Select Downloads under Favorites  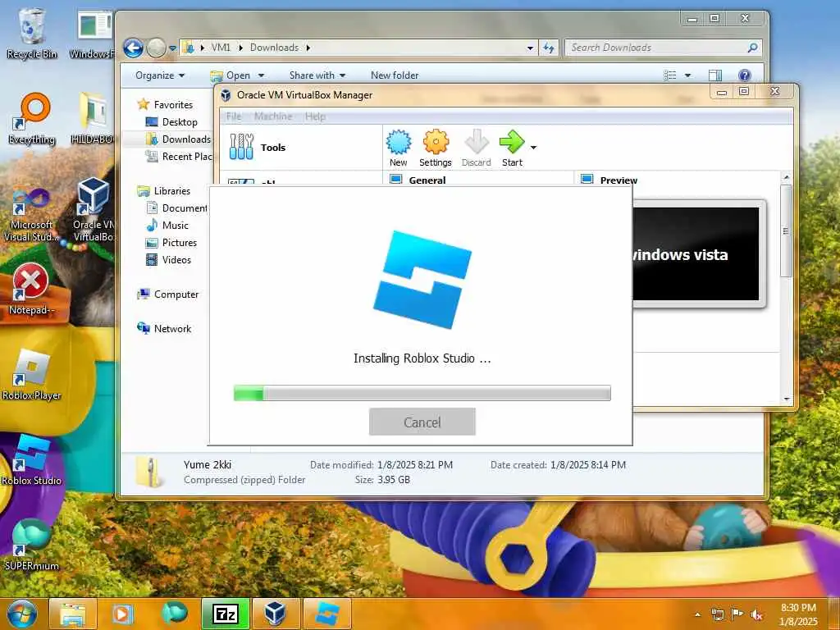point(178,139)
